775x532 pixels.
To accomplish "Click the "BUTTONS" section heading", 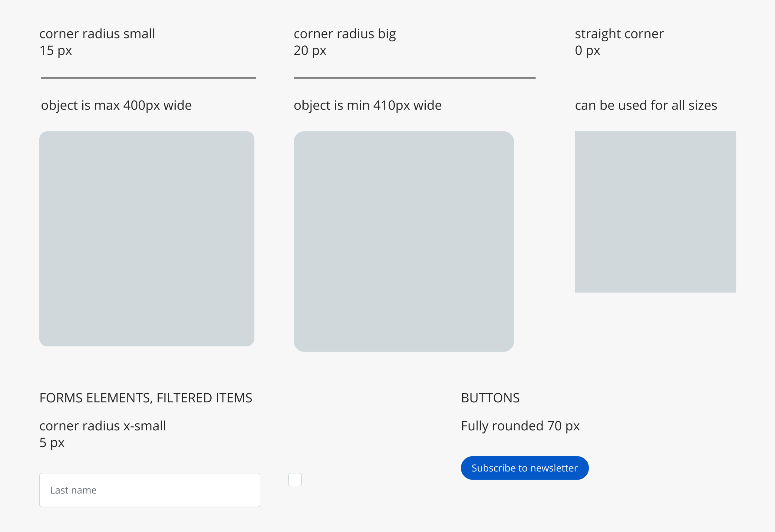I will (x=490, y=398).
